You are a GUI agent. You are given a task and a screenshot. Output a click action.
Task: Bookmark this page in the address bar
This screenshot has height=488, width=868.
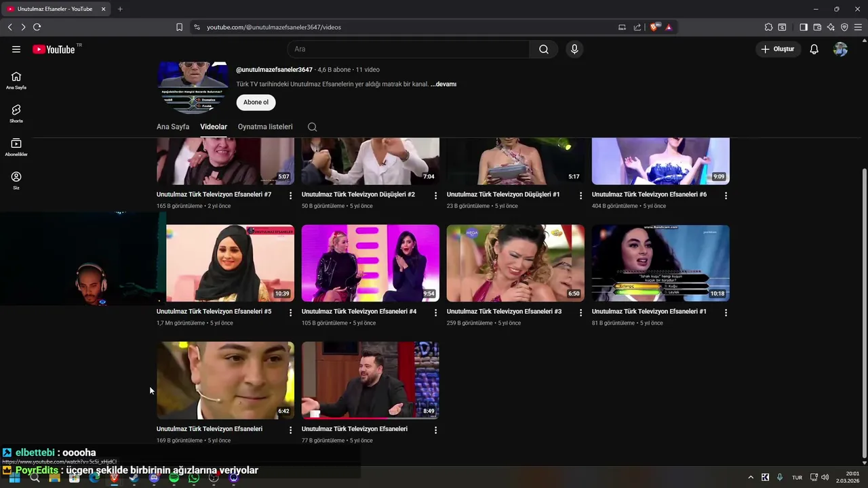point(179,27)
